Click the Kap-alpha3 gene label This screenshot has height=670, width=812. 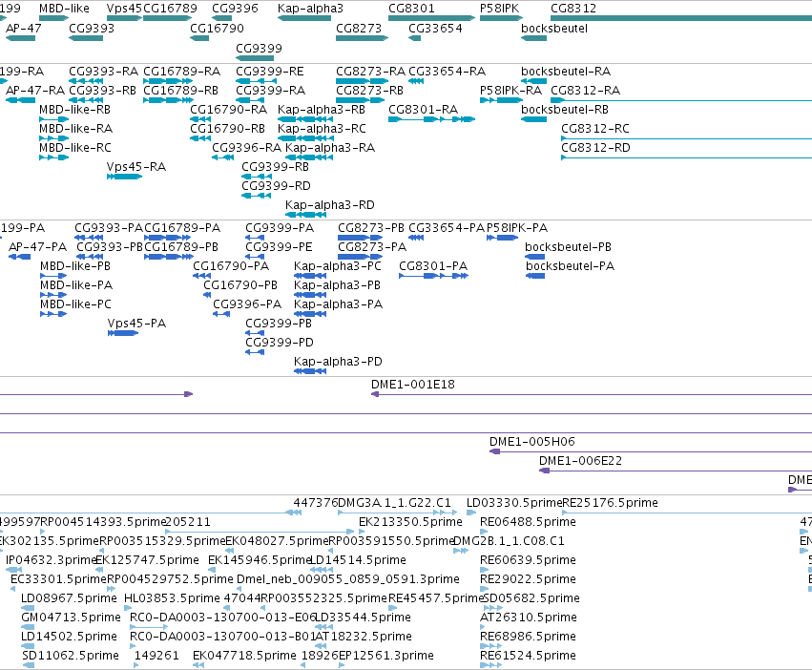coord(310,9)
